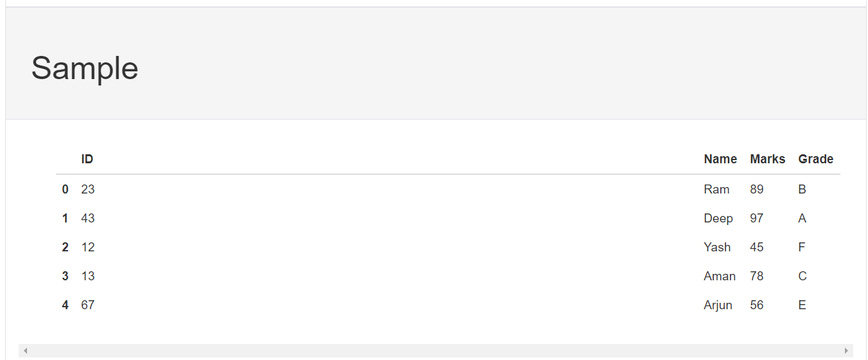Click row index 3
Viewport: 868px width, 360px height.
[x=65, y=276]
